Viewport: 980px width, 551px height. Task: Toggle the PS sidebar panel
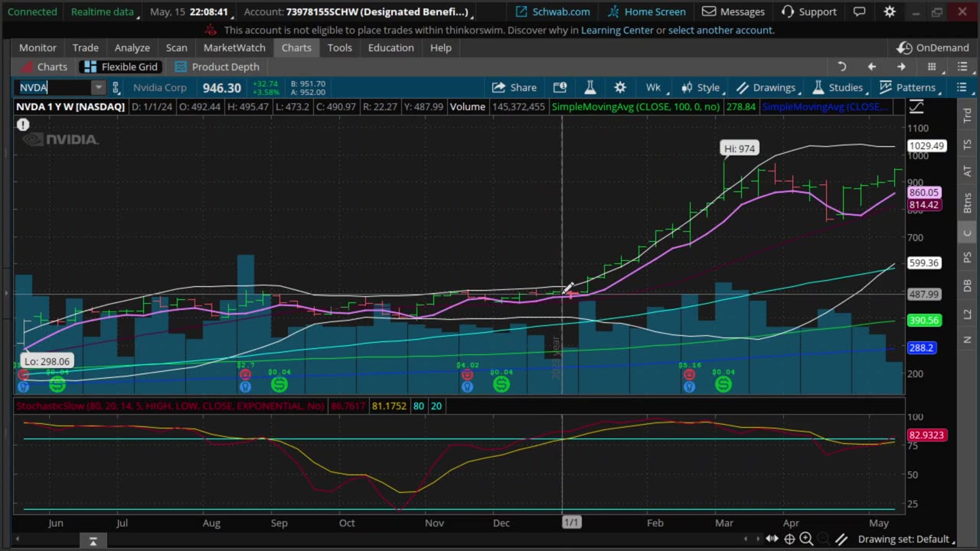click(968, 258)
